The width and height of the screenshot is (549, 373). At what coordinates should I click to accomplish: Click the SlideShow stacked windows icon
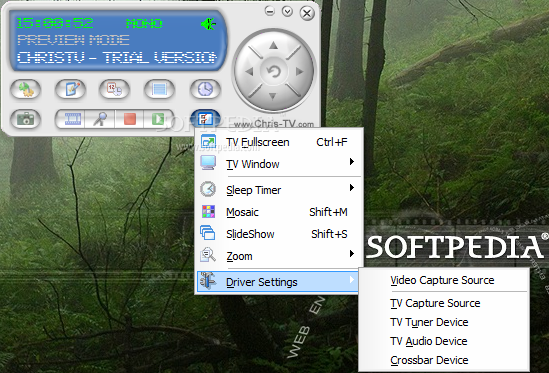tap(208, 233)
